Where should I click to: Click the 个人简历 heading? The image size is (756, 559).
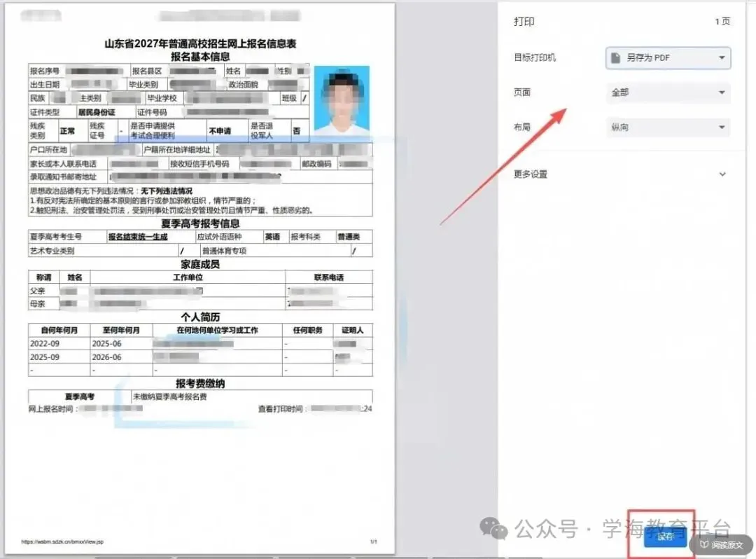(x=200, y=317)
